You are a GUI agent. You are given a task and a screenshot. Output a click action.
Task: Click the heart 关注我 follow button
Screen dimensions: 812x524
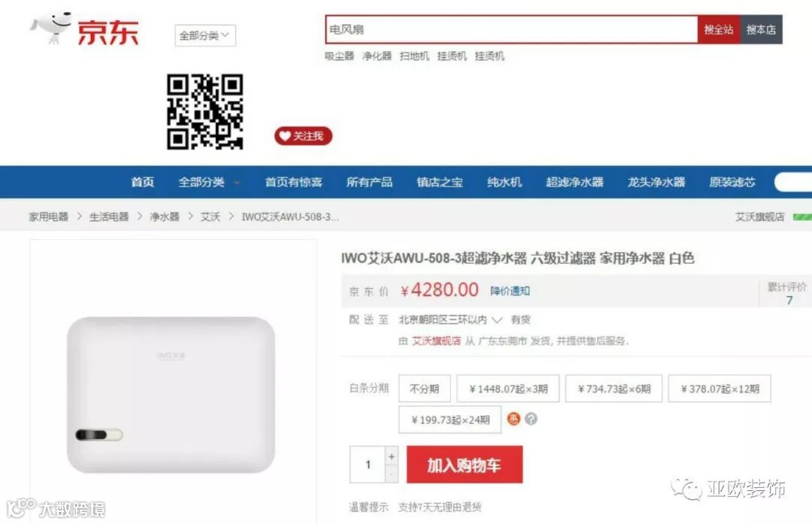coord(303,135)
